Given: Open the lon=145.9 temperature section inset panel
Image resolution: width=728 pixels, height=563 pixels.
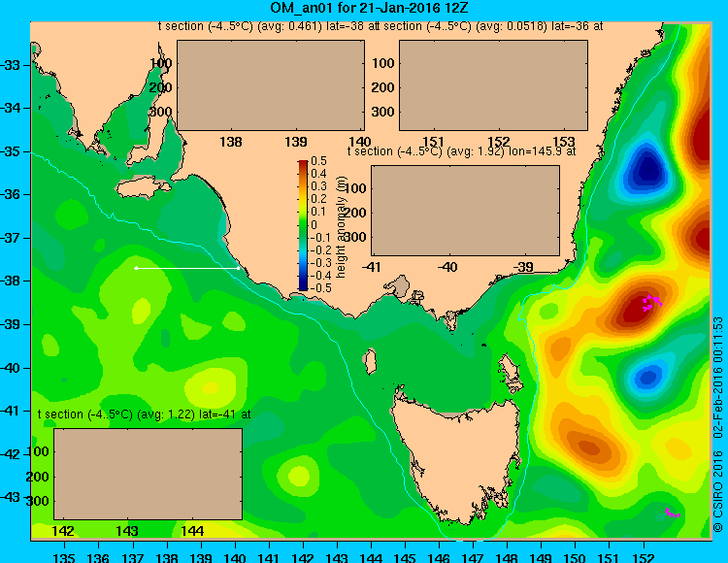Looking at the screenshot, I should [x=465, y=211].
